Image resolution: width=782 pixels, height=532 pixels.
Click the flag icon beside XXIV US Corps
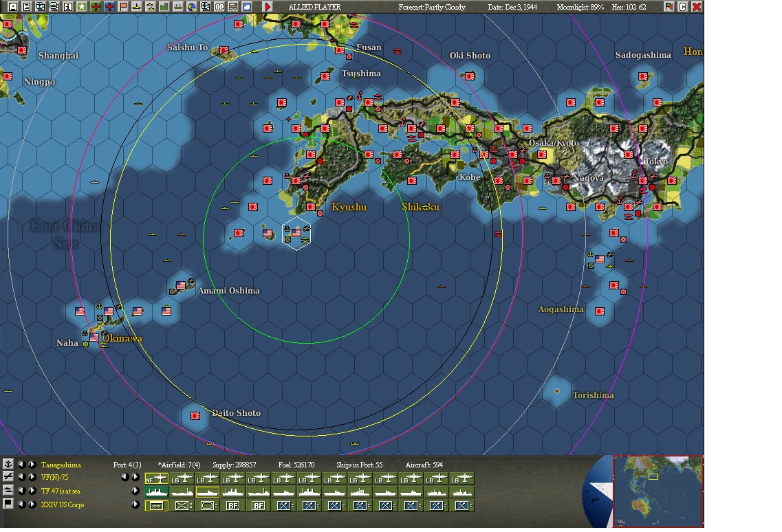pos(8,504)
